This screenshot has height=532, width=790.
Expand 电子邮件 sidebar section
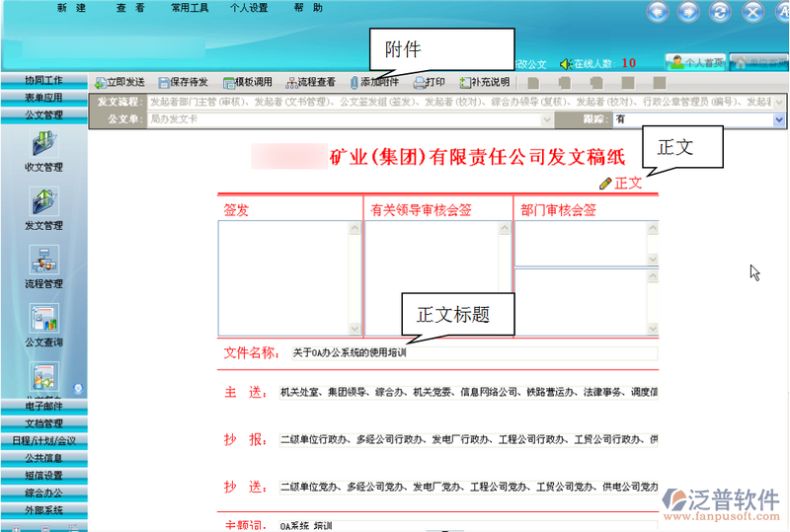[43, 406]
